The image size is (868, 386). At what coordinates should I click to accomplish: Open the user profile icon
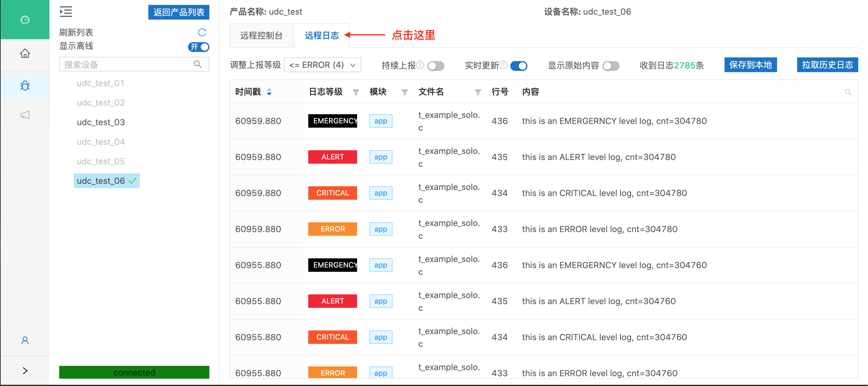25,340
